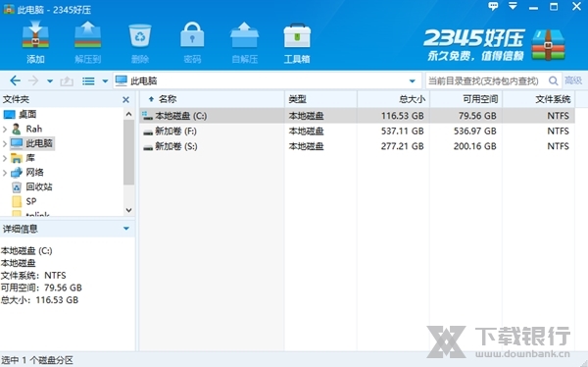Click folder tree scroll up arrow

[128, 114]
